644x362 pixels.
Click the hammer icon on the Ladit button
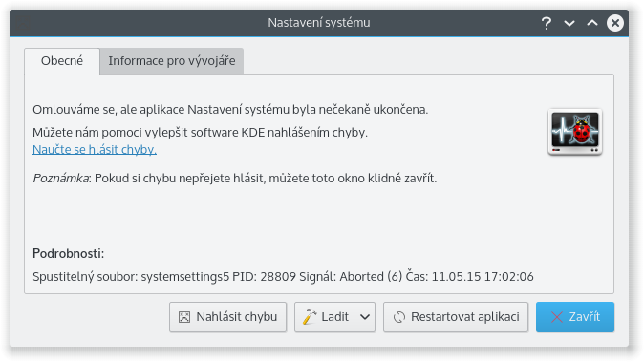coord(310,317)
